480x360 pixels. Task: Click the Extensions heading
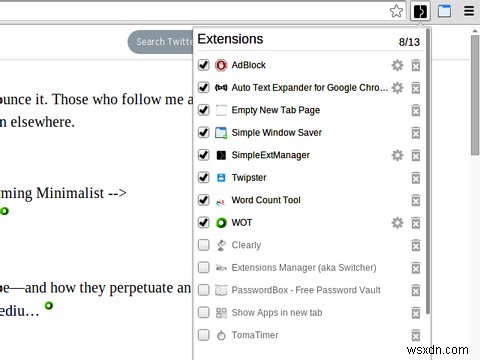pos(230,39)
